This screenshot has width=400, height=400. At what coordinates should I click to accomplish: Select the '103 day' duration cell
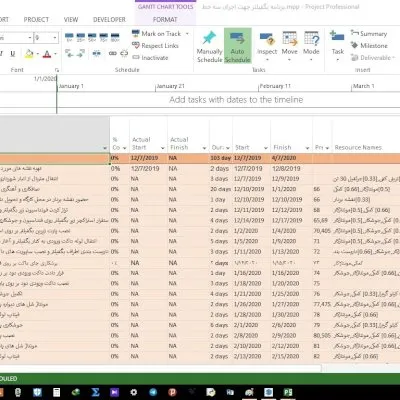tap(221, 158)
